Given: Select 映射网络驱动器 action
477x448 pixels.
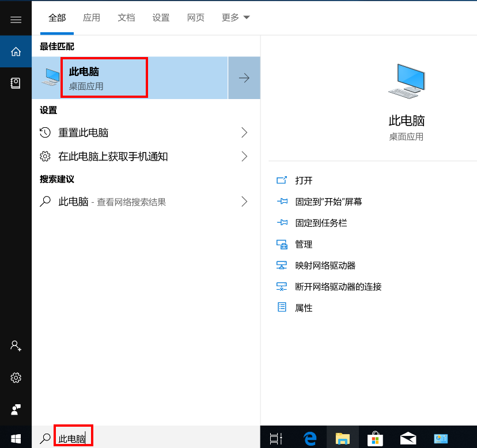Looking at the screenshot, I should [x=325, y=265].
